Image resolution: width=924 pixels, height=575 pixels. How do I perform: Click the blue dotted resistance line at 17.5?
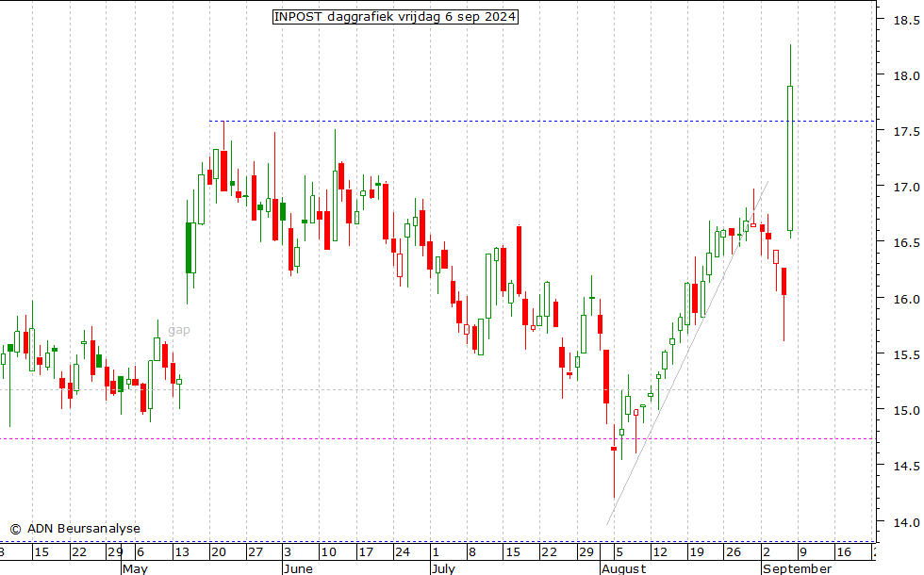pos(542,122)
